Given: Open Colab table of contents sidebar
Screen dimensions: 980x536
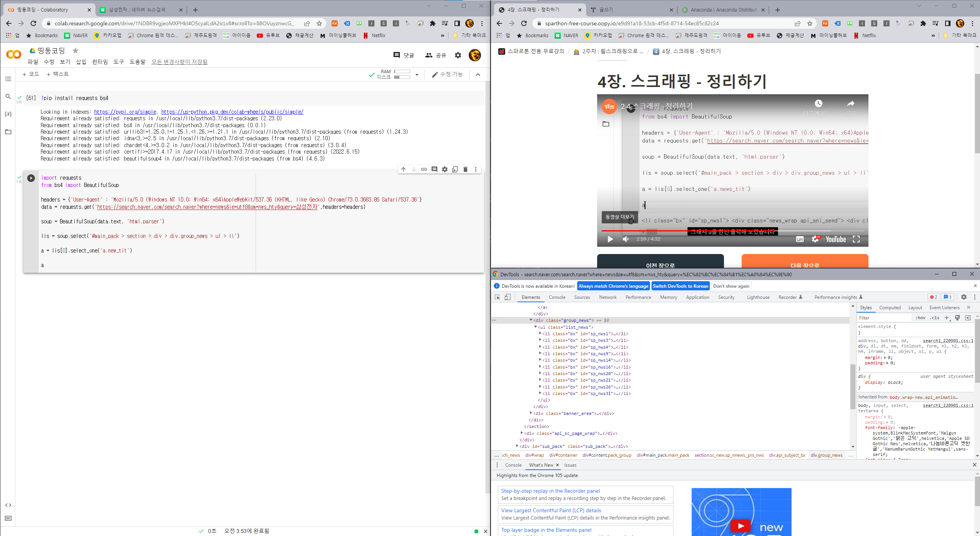Looking at the screenshot, I should pyautogui.click(x=8, y=79).
